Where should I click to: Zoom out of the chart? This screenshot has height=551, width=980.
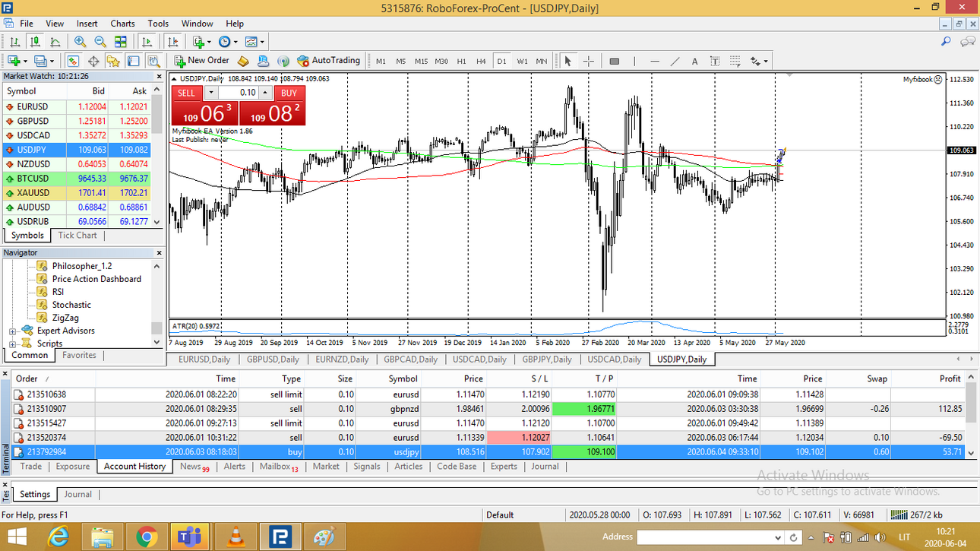(100, 42)
